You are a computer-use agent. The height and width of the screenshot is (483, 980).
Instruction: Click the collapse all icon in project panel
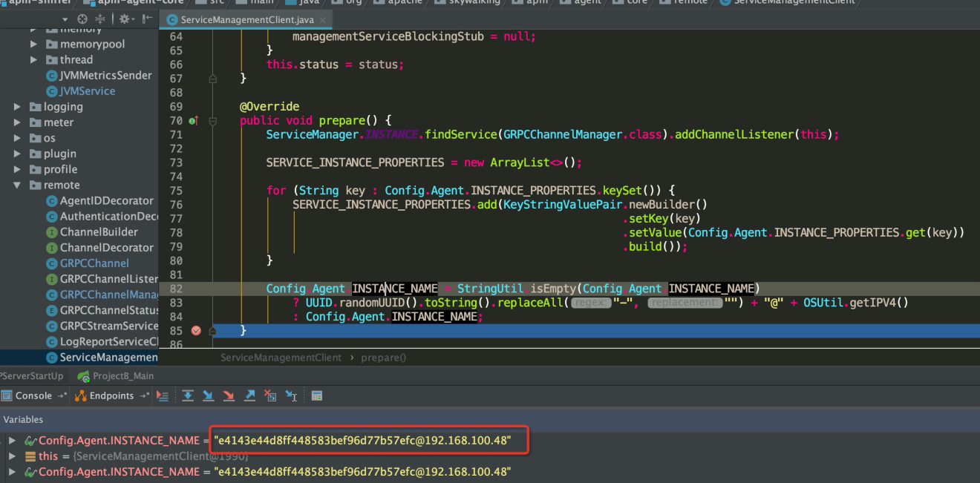pos(100,19)
